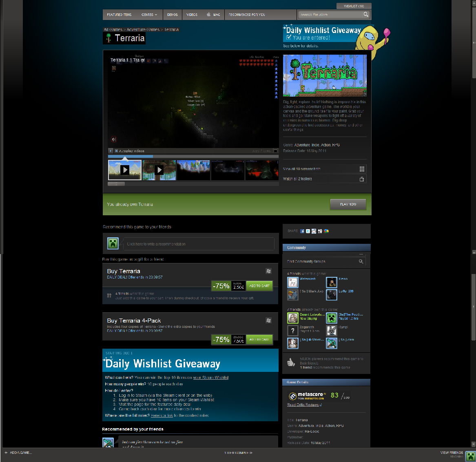Toggle the Autoplay videos checkbox
The width and height of the screenshot is (476, 462).
point(116,151)
